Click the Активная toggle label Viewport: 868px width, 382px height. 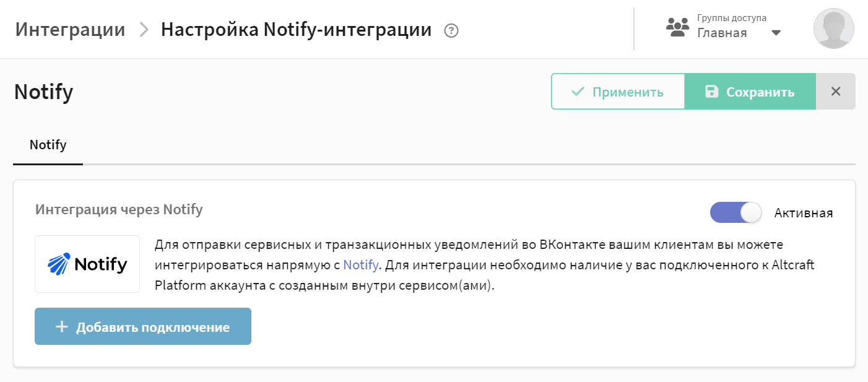(x=803, y=213)
